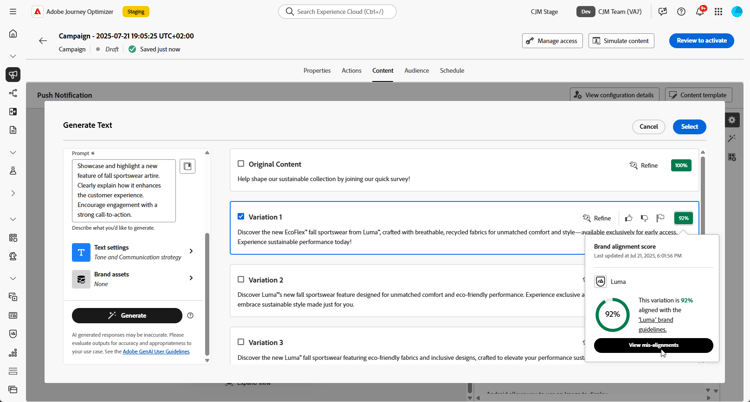Open the notifications bell icon

pos(700,11)
